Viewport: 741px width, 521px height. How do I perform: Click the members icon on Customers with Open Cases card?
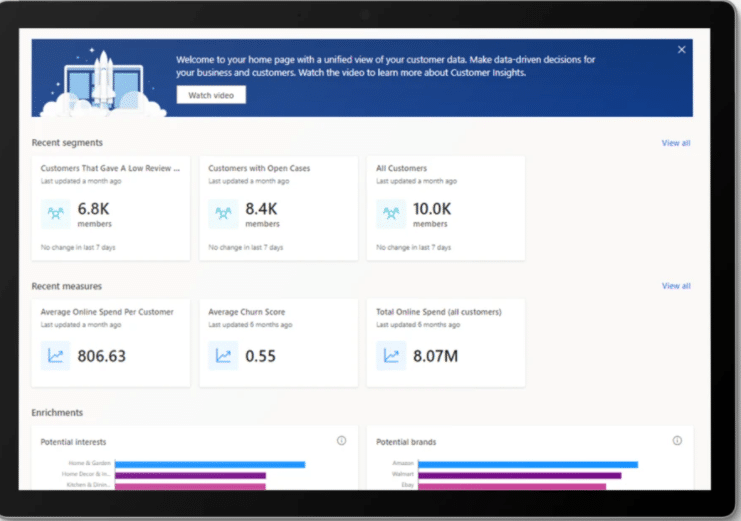tap(223, 214)
